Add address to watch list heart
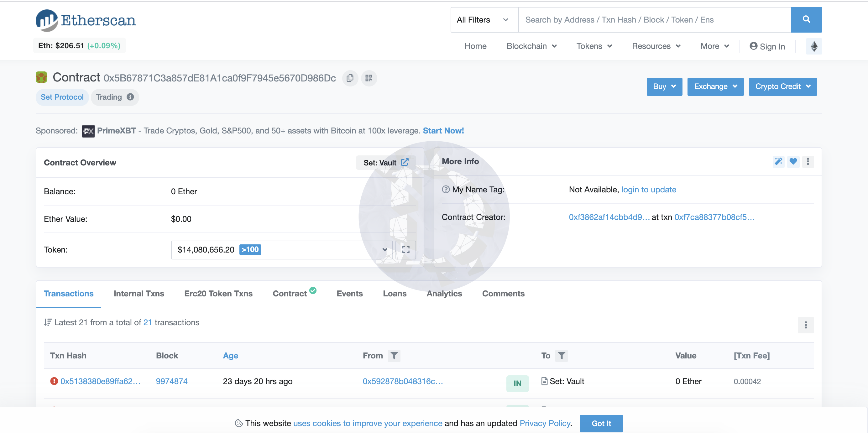This screenshot has width=868, height=433. click(793, 162)
